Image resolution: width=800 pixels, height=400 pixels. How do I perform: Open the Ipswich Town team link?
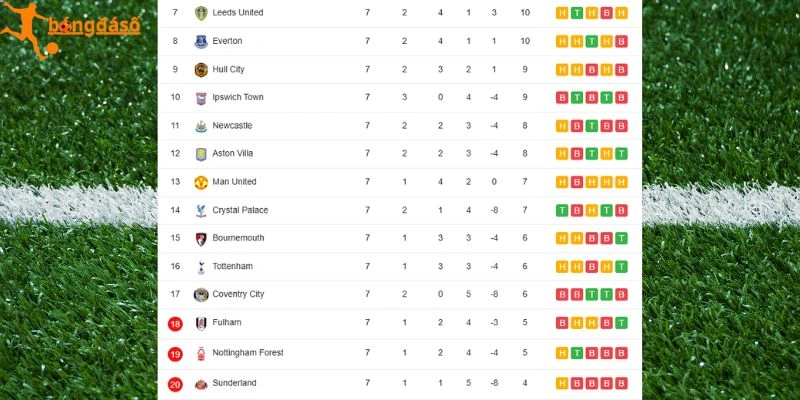238,97
